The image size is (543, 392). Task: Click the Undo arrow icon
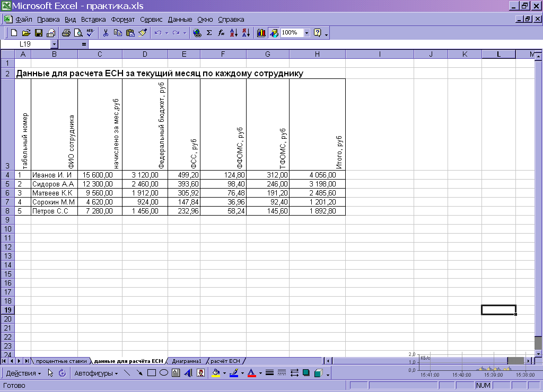pyautogui.click(x=158, y=33)
